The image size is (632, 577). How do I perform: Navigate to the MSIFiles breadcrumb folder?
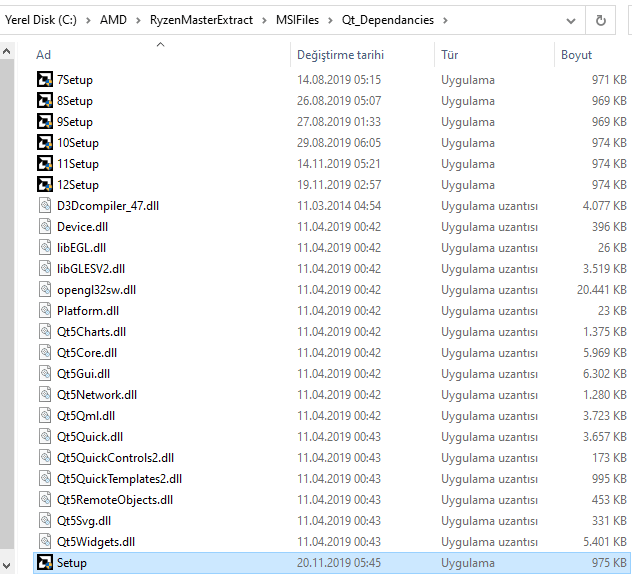pos(297,20)
